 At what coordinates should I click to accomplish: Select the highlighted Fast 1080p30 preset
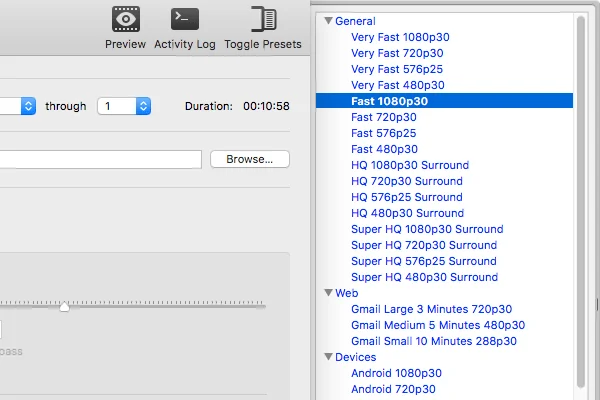click(x=444, y=101)
